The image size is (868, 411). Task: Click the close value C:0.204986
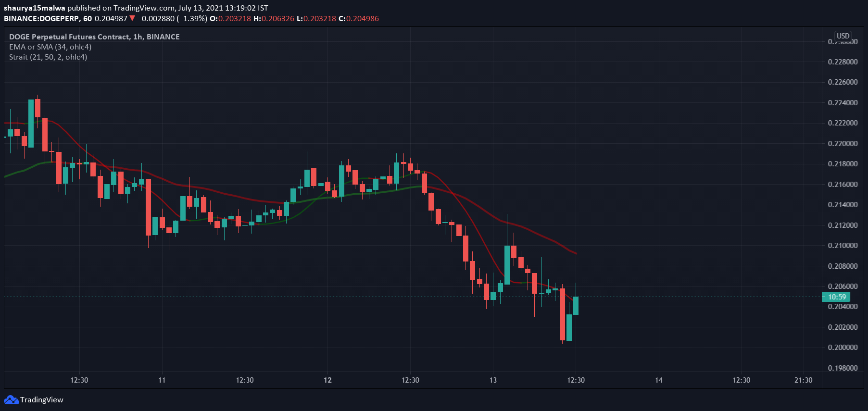click(x=359, y=18)
